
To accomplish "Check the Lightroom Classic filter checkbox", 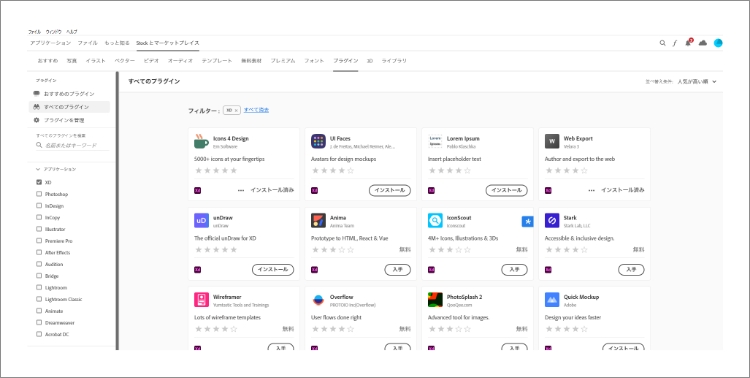I will (39, 299).
